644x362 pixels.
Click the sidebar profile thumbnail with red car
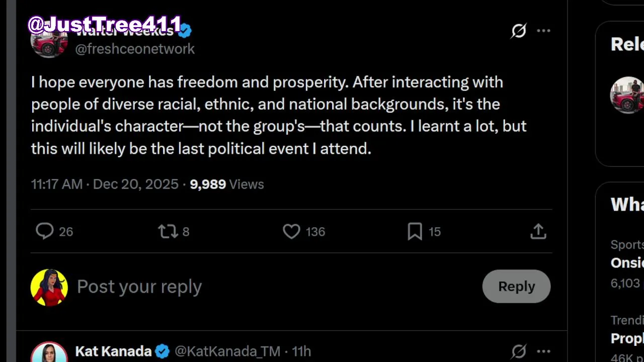pyautogui.click(x=627, y=95)
